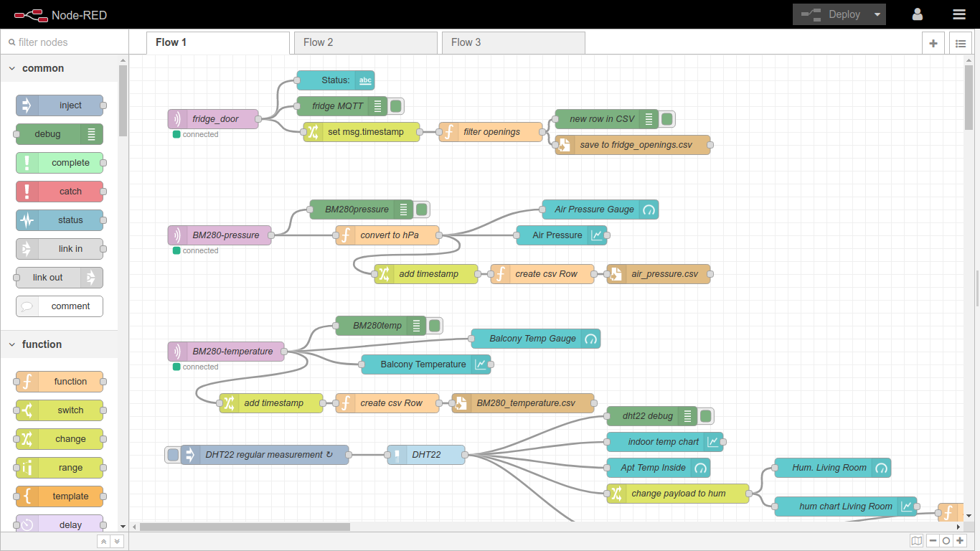
Task: Select the change payload to hum node
Action: click(678, 494)
